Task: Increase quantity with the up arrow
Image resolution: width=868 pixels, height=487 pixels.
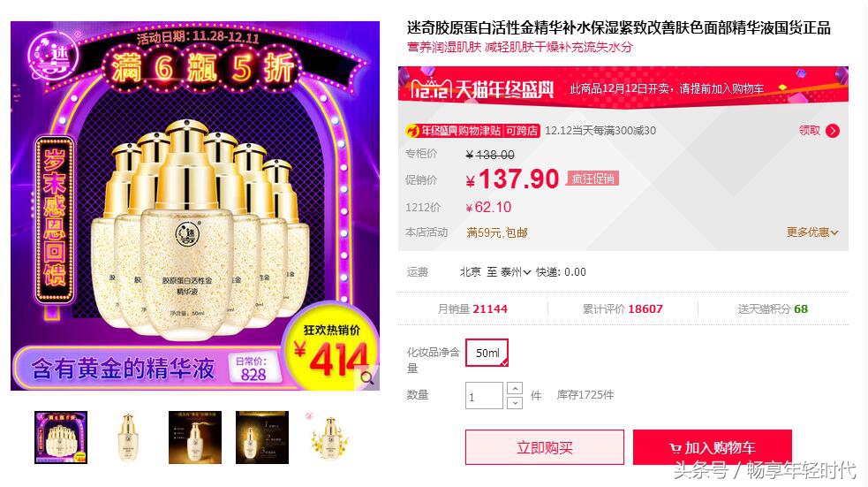Action: click(514, 388)
